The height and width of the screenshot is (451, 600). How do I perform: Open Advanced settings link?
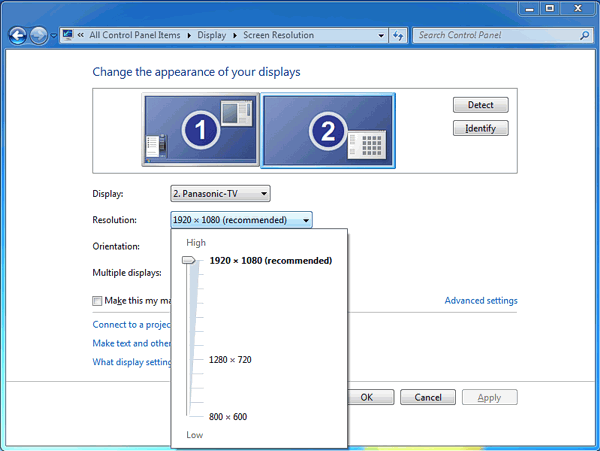(481, 301)
